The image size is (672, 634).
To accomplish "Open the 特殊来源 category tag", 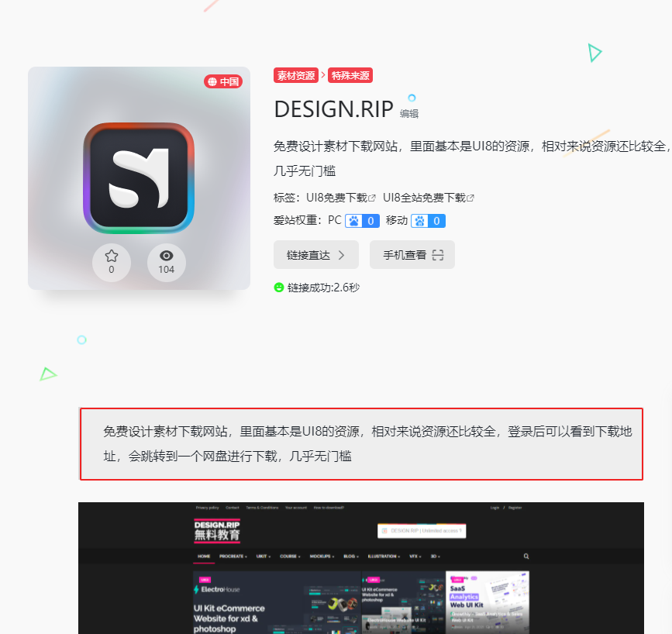I will 350,75.
